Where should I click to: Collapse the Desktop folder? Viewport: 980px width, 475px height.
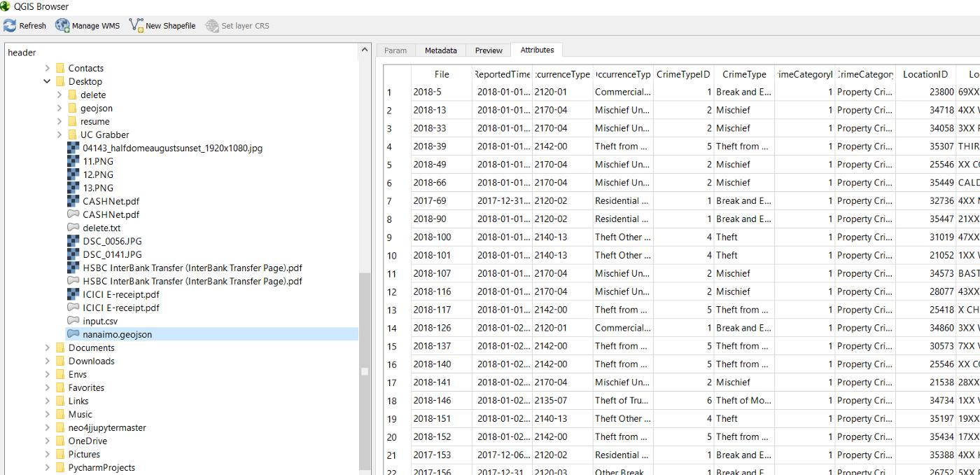point(47,81)
